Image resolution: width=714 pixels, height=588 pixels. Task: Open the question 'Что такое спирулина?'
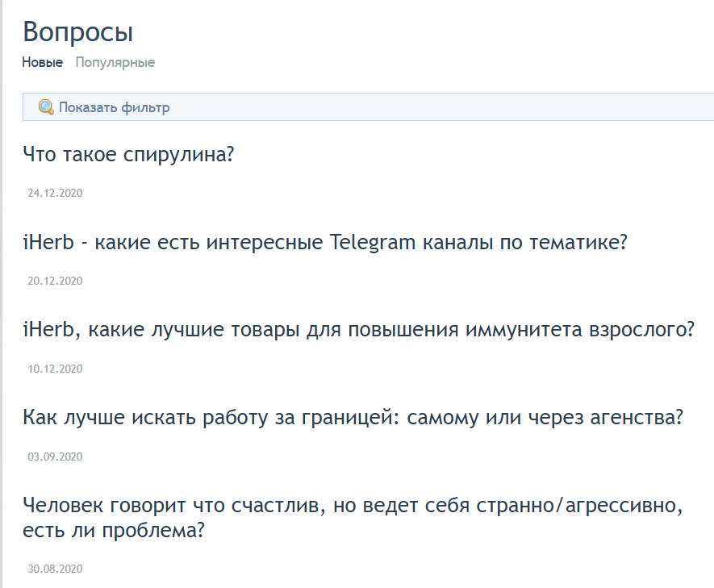tap(128, 154)
